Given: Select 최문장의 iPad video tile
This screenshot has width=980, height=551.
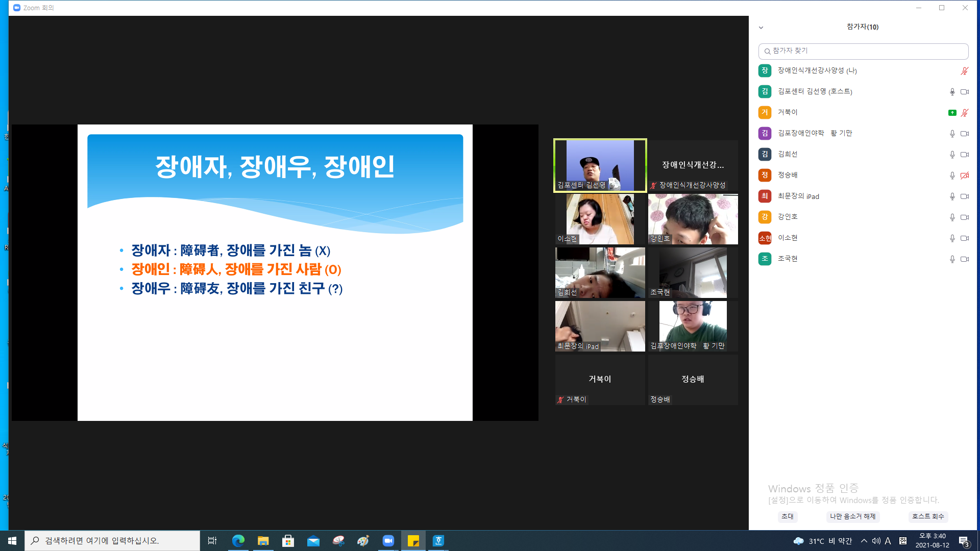Looking at the screenshot, I should (600, 326).
